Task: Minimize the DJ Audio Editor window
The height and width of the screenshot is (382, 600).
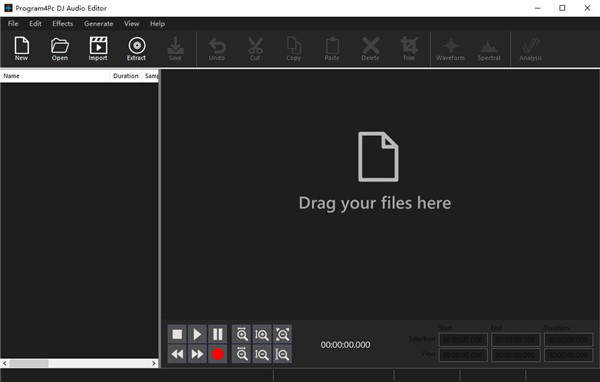Action: pos(538,8)
